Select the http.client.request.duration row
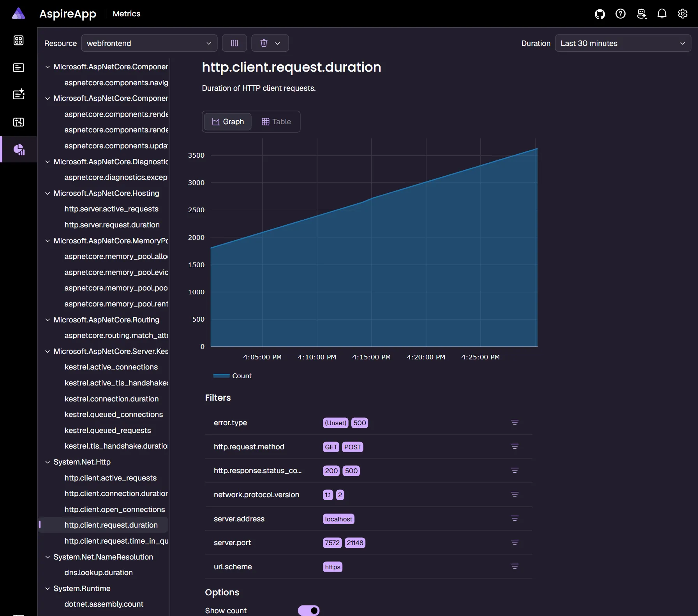Screen dimensions: 698x616 [104, 525]
